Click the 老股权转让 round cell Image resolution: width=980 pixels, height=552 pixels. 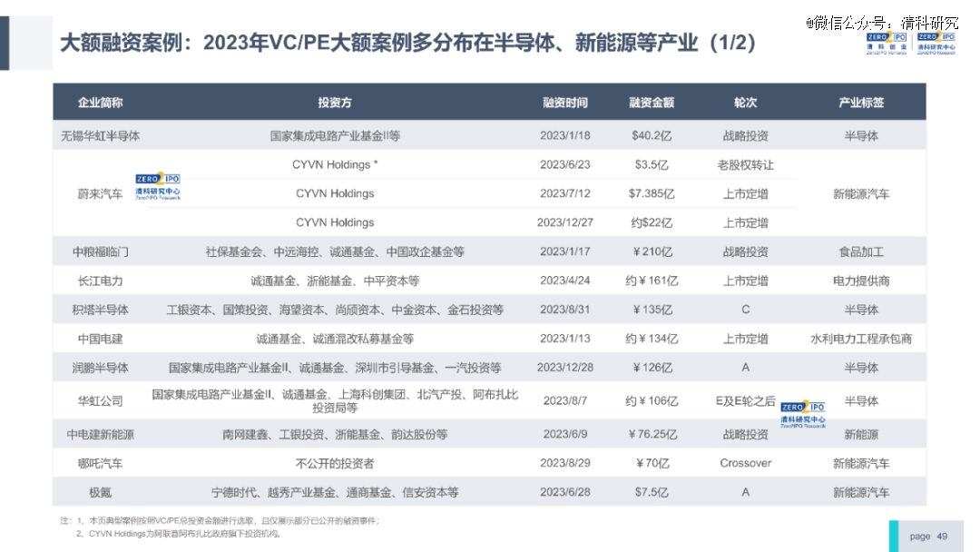(x=745, y=164)
